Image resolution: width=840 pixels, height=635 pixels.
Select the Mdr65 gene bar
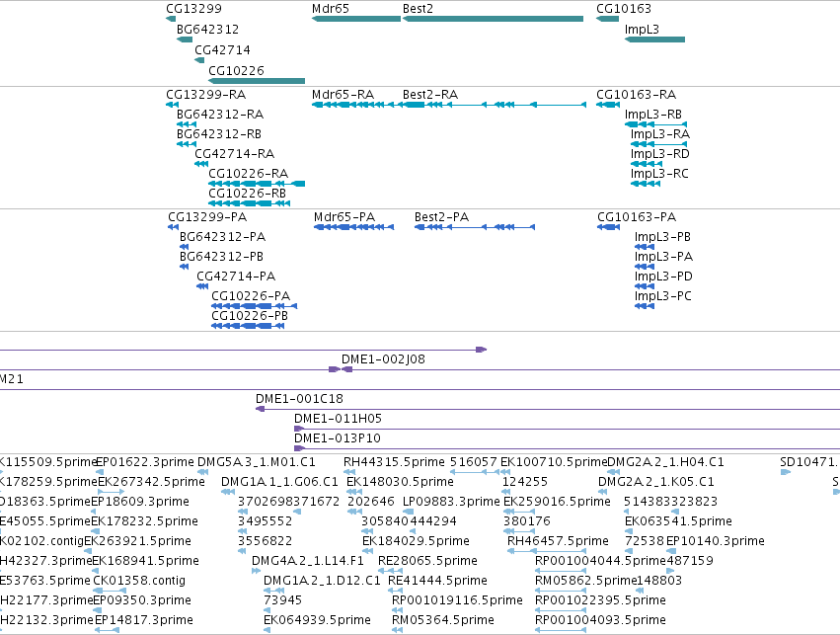tap(356, 19)
